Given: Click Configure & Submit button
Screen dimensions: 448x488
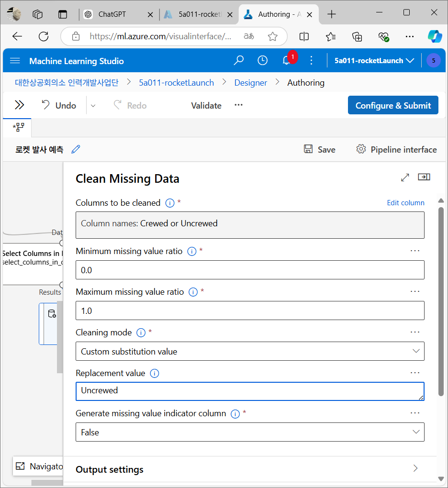Looking at the screenshot, I should [x=393, y=105].
